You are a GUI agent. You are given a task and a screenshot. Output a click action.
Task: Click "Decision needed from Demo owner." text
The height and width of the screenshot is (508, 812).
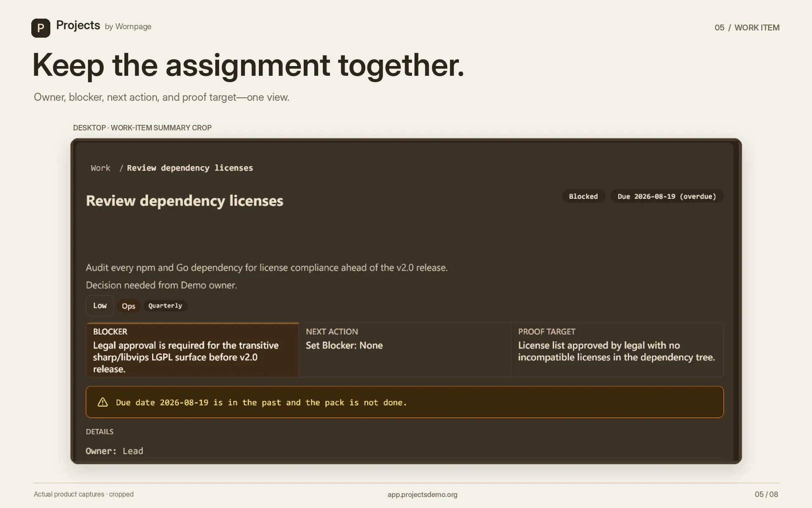(161, 285)
